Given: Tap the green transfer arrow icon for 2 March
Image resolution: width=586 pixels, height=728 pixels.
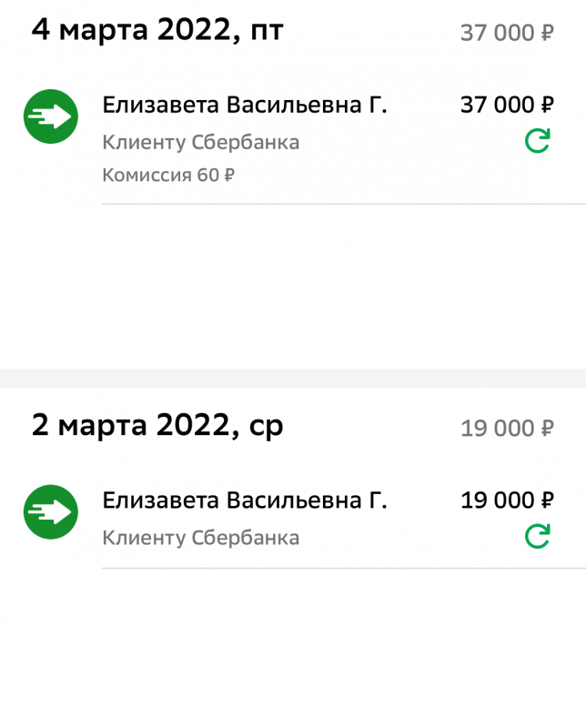Looking at the screenshot, I should click(x=50, y=511).
